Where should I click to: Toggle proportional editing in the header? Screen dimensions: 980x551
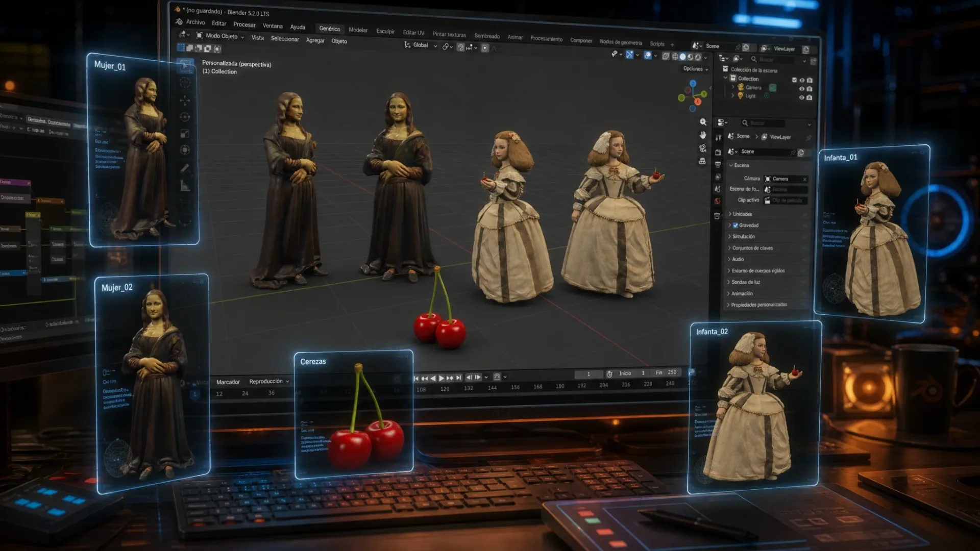pyautogui.click(x=485, y=47)
